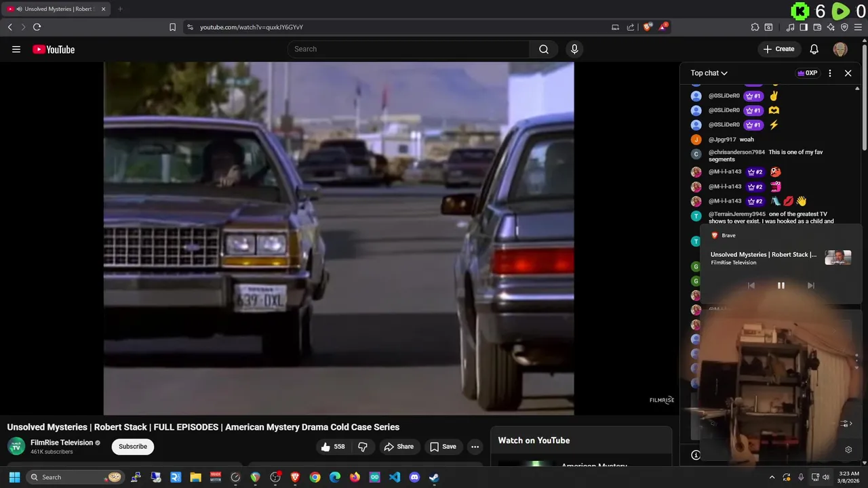
Task: Select the youtube.com URL in address bar
Action: (251, 27)
